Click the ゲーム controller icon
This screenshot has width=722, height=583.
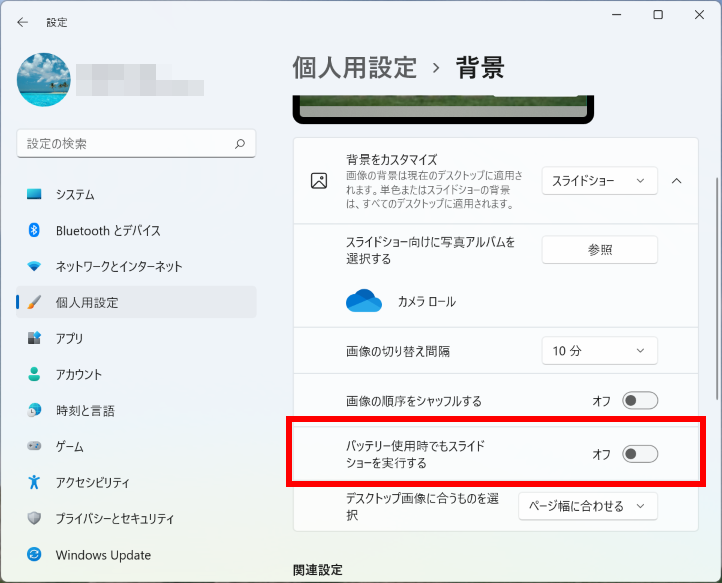(34, 446)
